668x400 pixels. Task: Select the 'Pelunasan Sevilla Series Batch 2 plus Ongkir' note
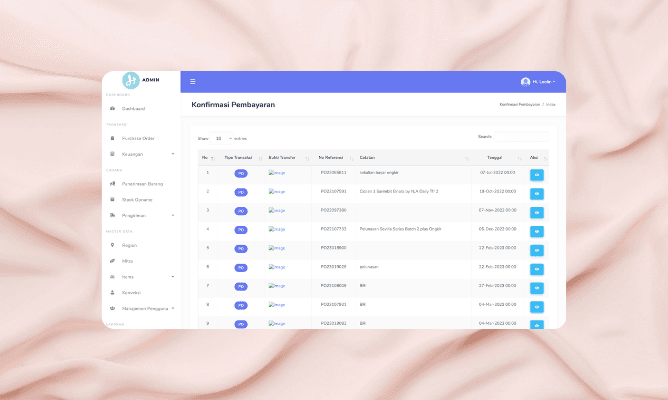(x=400, y=229)
